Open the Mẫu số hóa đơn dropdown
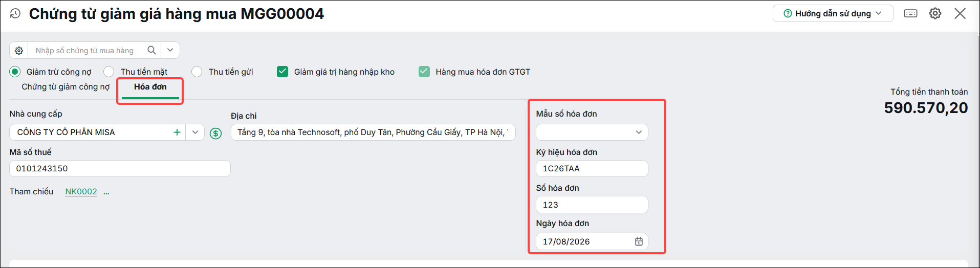 (x=592, y=132)
